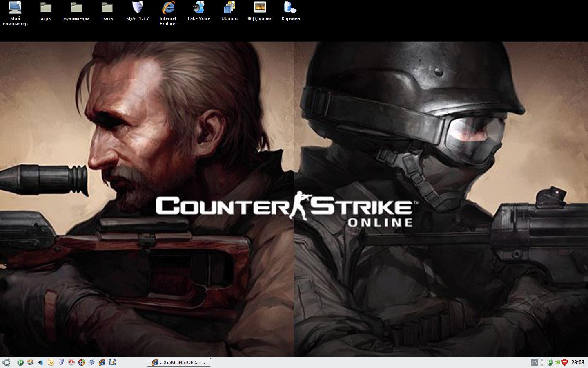Open the Ubuntu-logo start menu button
588x368 pixels.
pyautogui.click(x=6, y=362)
